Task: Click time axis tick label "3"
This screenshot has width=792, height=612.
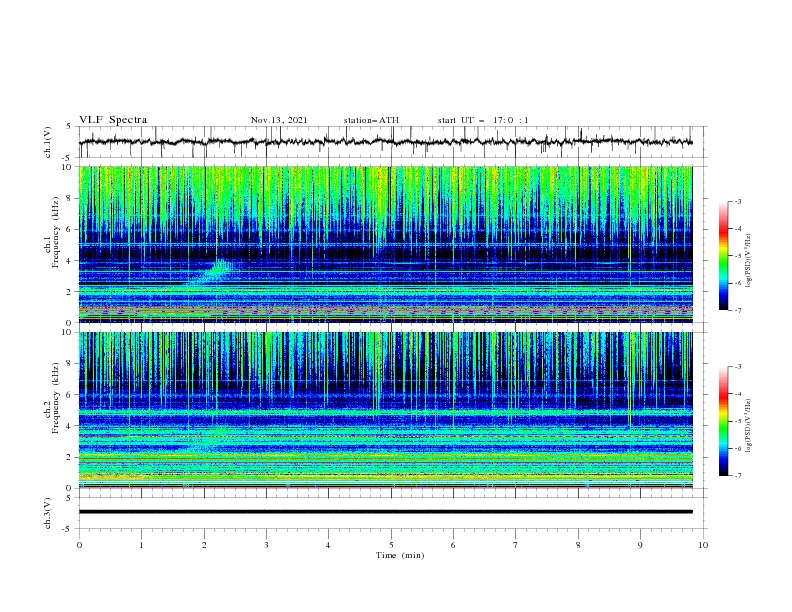Action: point(266,545)
